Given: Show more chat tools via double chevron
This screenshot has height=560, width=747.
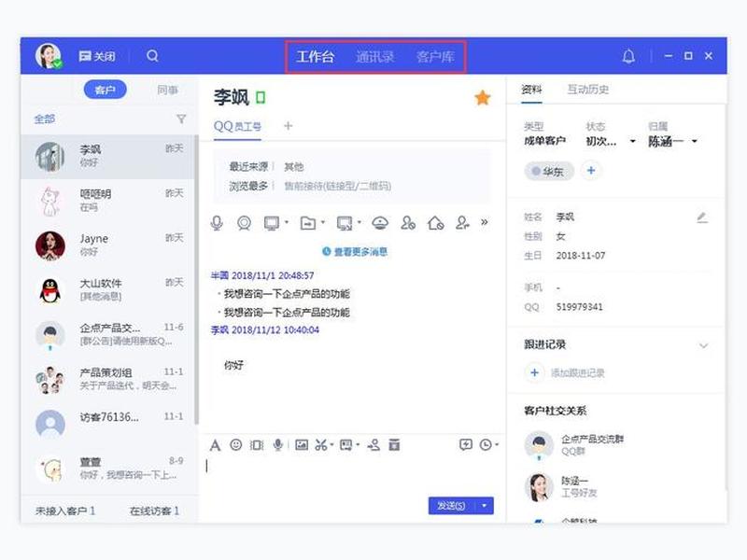Looking at the screenshot, I should (x=485, y=222).
